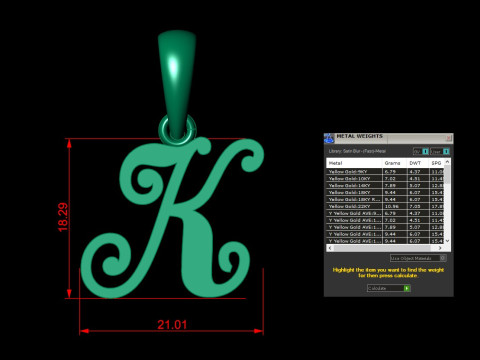The image size is (480, 360).
Task: Click the SPG column header
Action: pyautogui.click(x=437, y=163)
